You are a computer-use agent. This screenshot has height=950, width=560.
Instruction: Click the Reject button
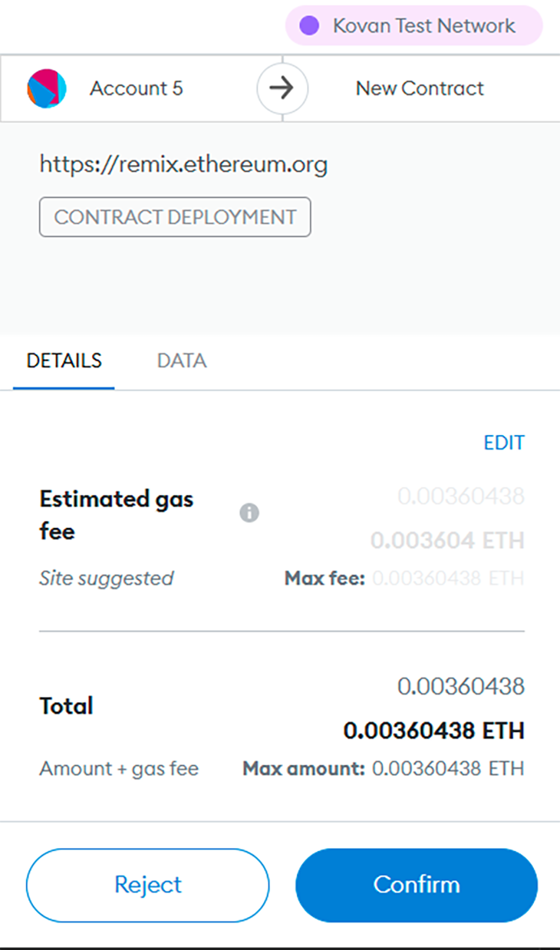pyautogui.click(x=147, y=885)
